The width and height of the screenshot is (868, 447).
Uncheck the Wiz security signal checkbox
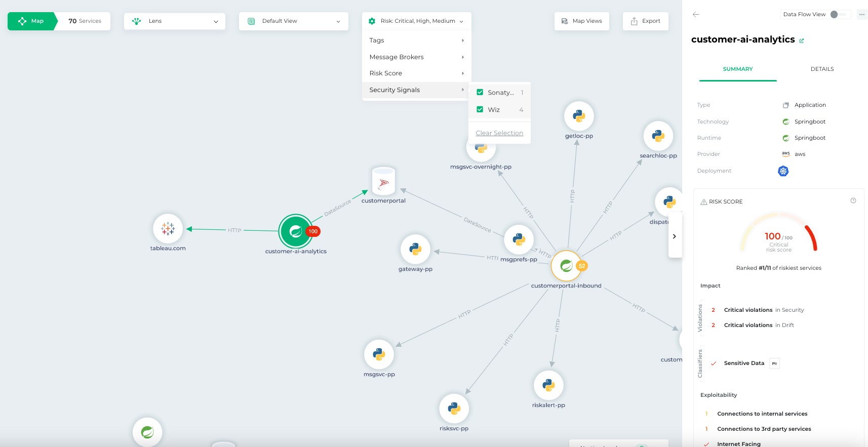[x=480, y=109]
